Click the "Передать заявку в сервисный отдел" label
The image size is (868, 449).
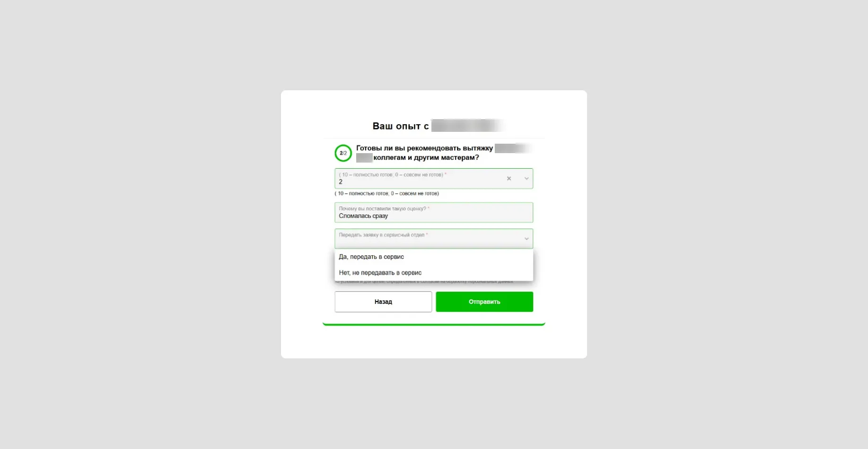coord(381,235)
